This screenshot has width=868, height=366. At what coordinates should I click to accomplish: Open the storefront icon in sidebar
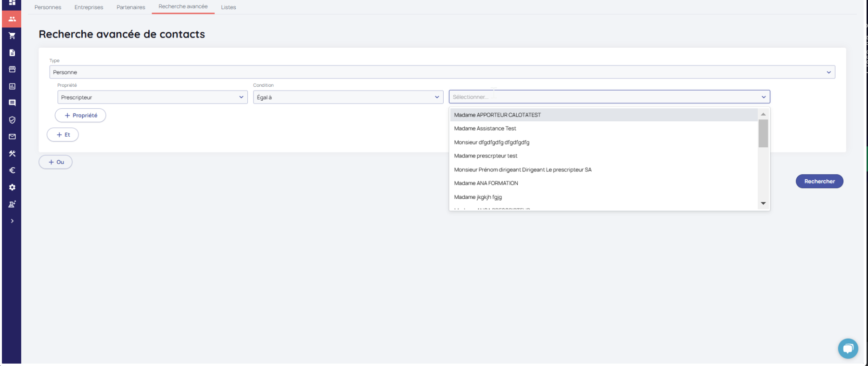[x=12, y=69]
